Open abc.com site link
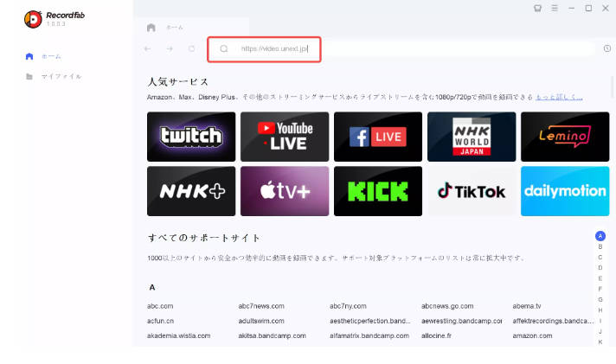The width and height of the screenshot is (616, 364). click(x=160, y=306)
